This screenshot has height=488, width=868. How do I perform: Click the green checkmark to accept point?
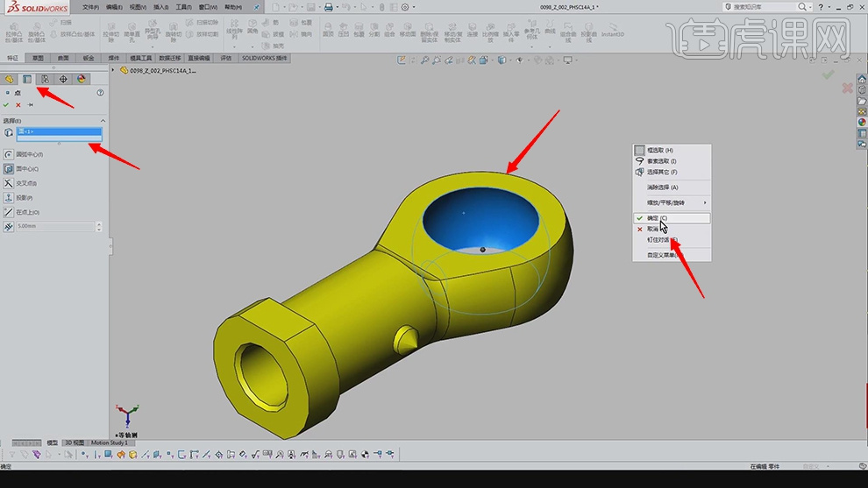pyautogui.click(x=6, y=104)
